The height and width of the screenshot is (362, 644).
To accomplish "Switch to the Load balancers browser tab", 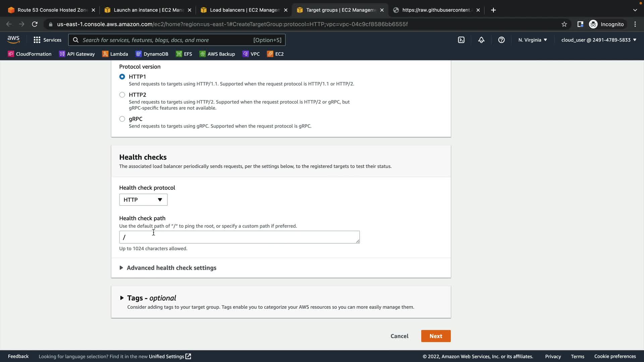I will [244, 10].
